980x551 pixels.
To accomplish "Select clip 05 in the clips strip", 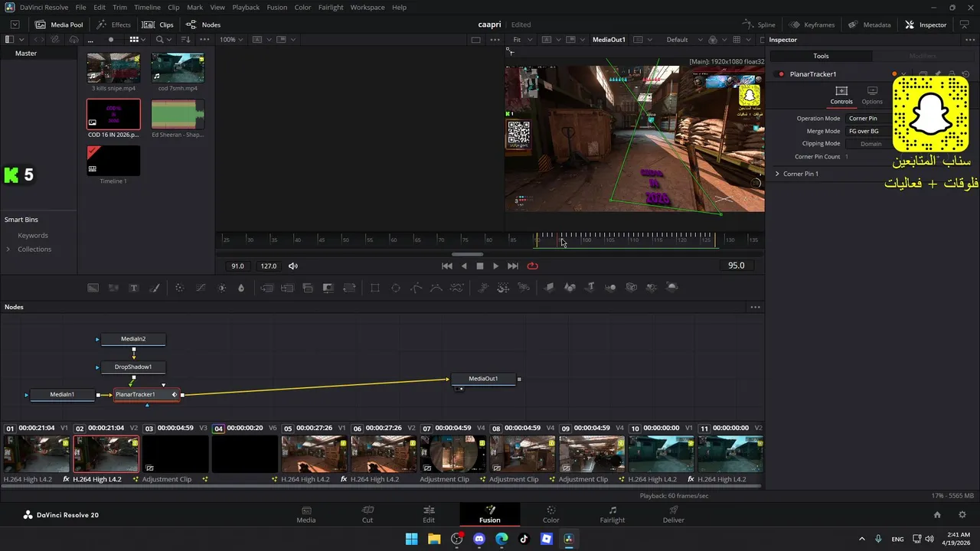I will pyautogui.click(x=314, y=454).
